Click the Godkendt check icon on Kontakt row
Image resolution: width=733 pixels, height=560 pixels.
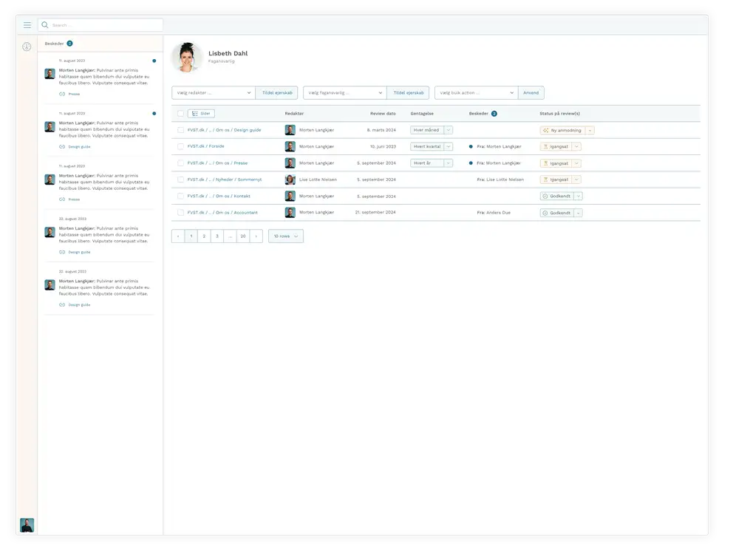(x=545, y=197)
